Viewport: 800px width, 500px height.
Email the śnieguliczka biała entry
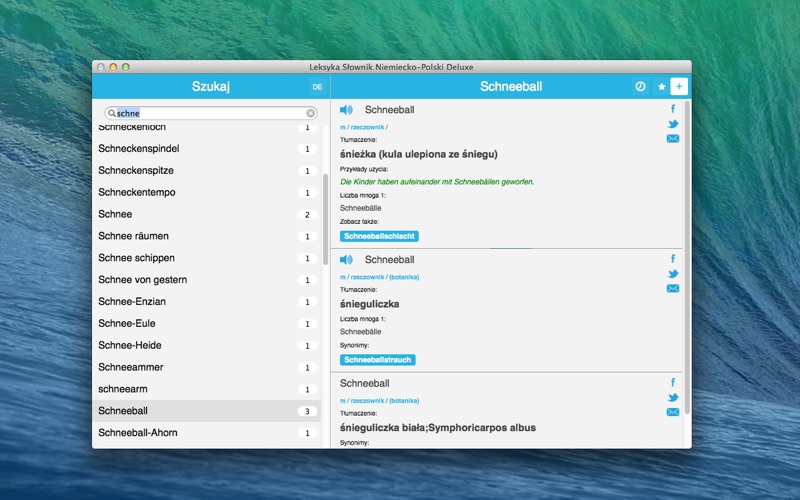point(673,412)
